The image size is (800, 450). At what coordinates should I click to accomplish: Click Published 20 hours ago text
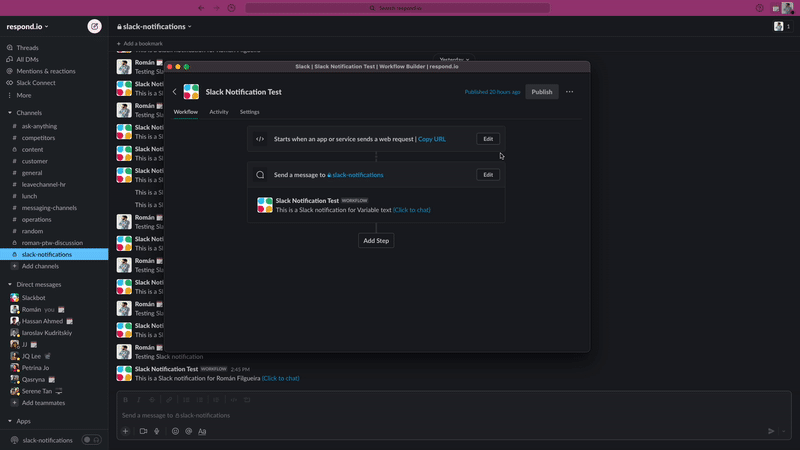pyautogui.click(x=492, y=92)
